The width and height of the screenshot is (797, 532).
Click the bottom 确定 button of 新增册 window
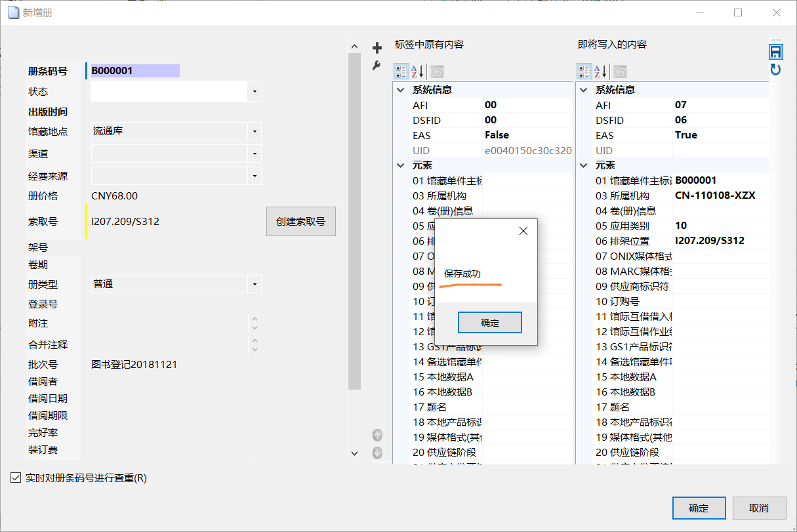click(699, 508)
